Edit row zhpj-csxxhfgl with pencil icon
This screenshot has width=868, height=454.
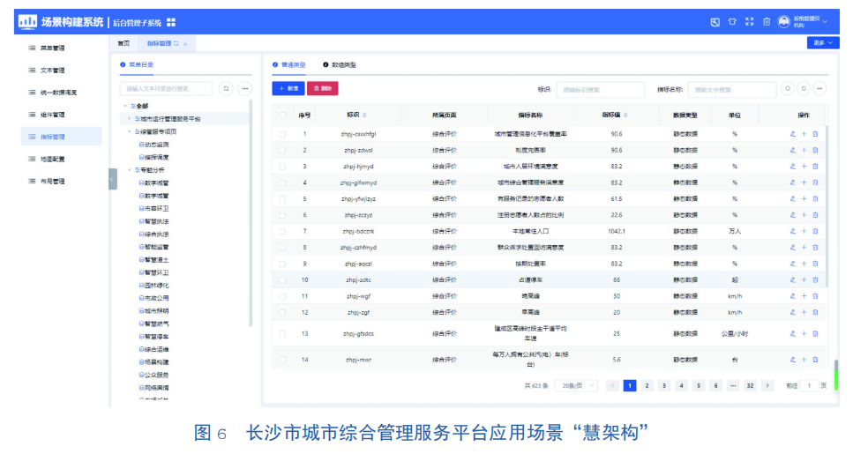click(793, 134)
